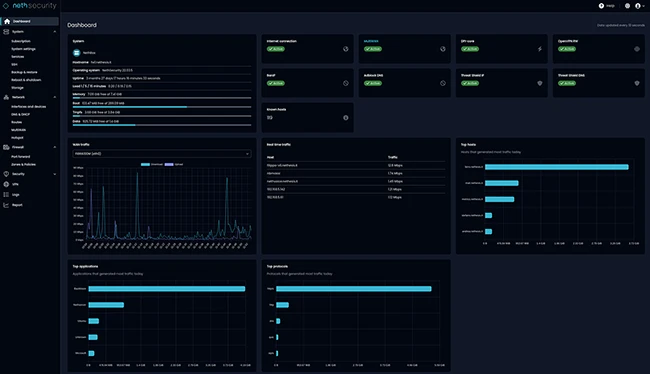Click the Data storage progress bar
This screenshot has width=650, height=374.
(x=162, y=125)
